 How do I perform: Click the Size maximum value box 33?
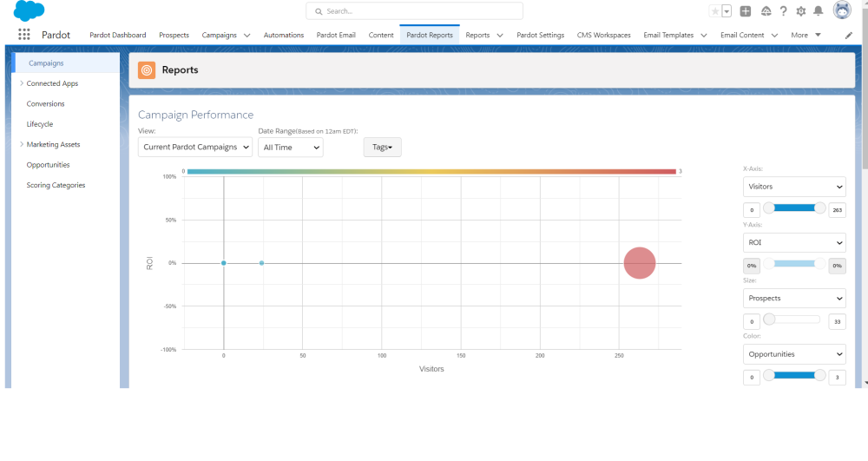[837, 321]
